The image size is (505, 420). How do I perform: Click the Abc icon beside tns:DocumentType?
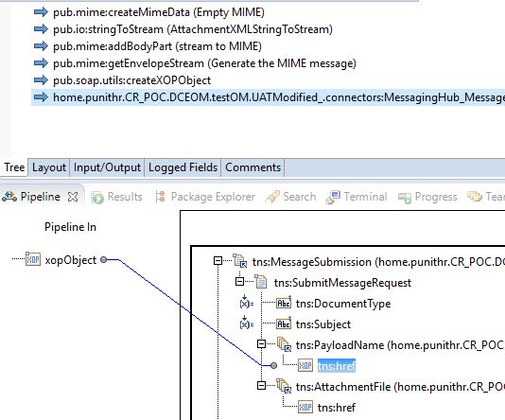tap(284, 303)
